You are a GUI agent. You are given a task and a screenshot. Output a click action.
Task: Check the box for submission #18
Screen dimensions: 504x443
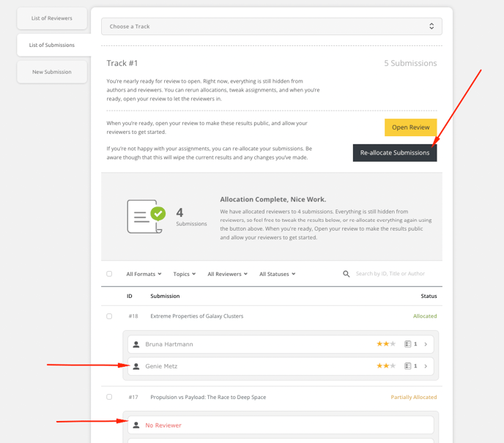(109, 316)
